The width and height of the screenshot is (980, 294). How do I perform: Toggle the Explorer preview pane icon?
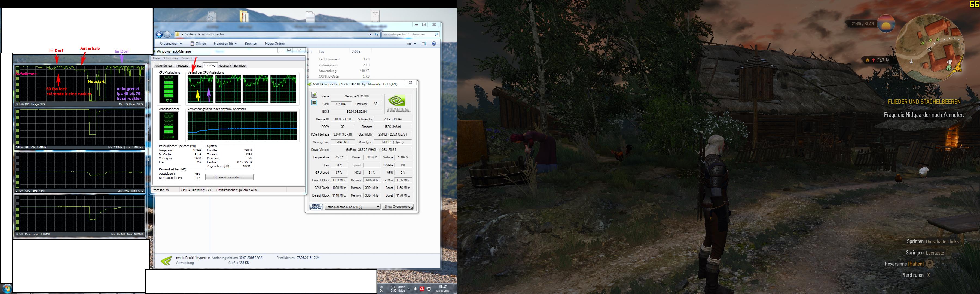[424, 44]
